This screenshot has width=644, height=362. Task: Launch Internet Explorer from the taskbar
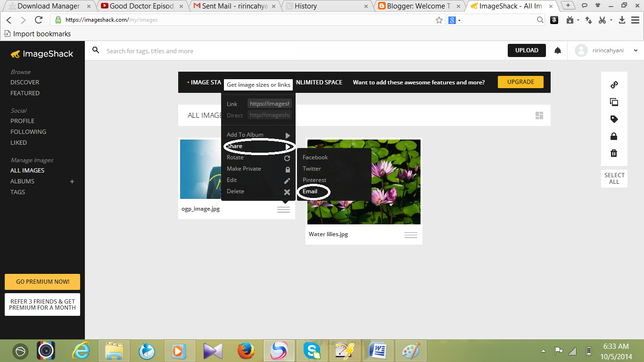tap(81, 351)
